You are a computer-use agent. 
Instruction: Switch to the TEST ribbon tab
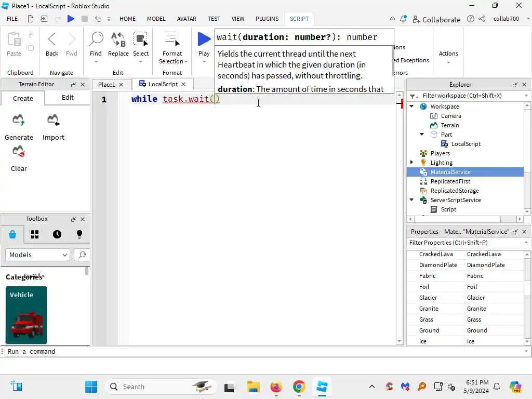point(214,19)
